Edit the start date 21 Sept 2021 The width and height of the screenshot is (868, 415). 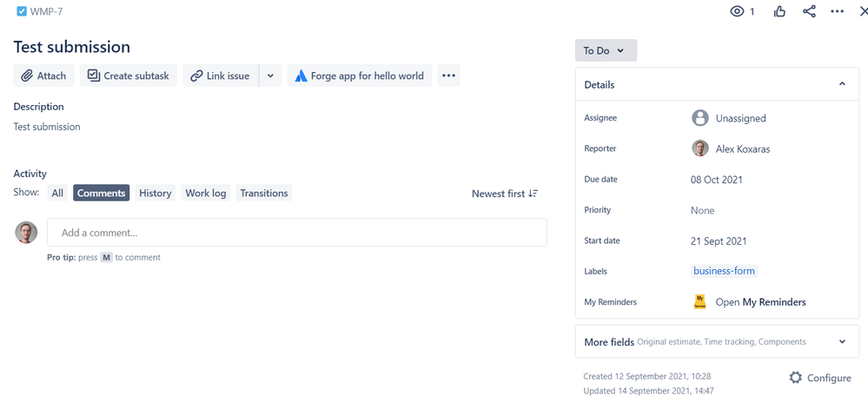pyautogui.click(x=719, y=241)
